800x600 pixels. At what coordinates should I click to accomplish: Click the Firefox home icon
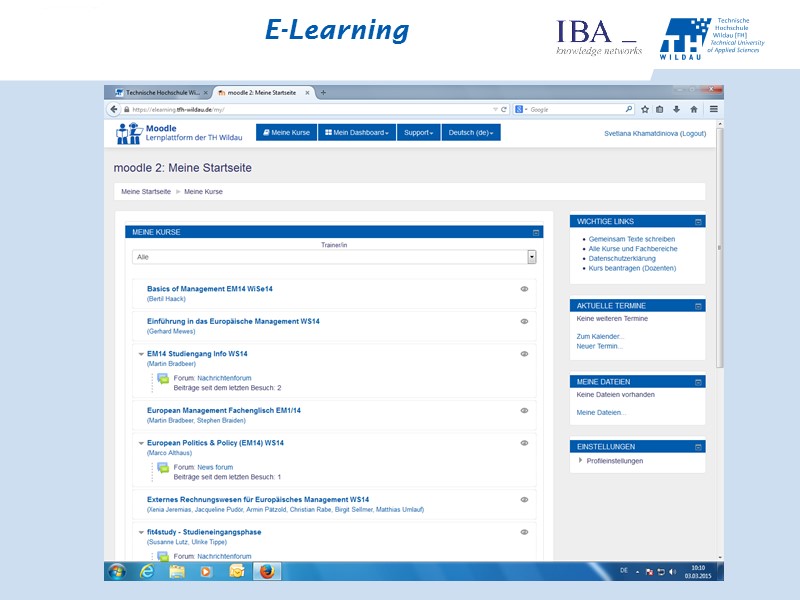pyautogui.click(x=694, y=109)
